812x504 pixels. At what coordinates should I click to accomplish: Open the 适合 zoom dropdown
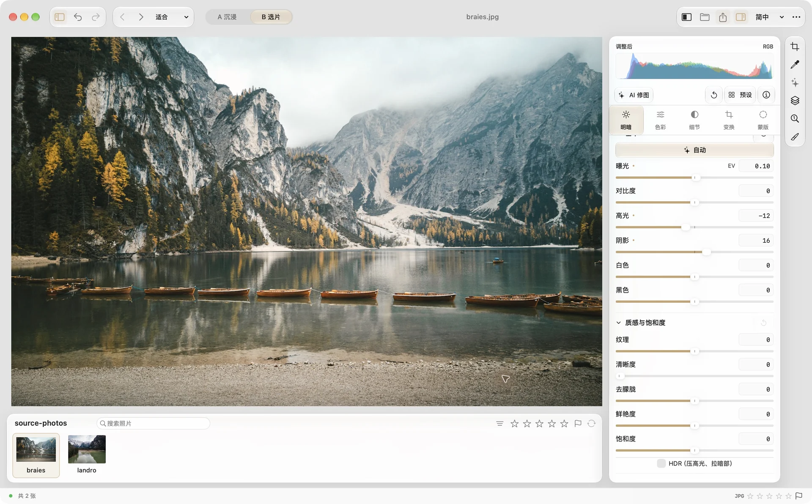click(172, 17)
